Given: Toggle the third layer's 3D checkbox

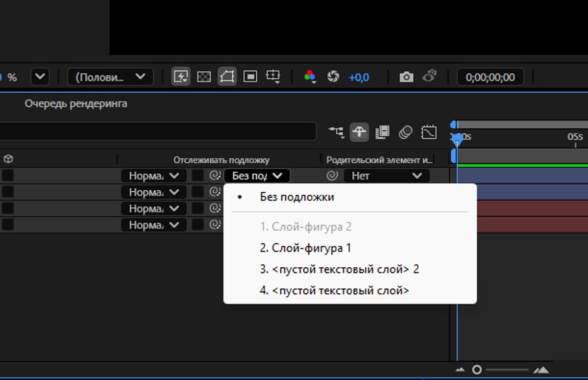Looking at the screenshot, I should (x=8, y=208).
